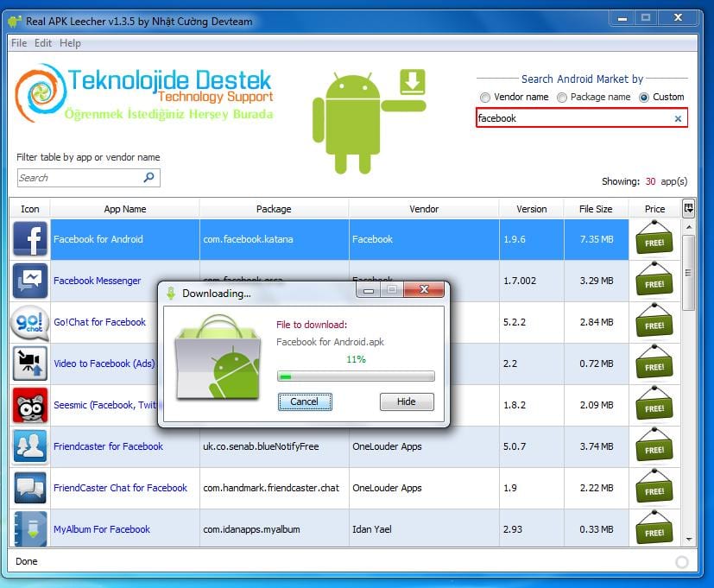Viewport: 714px width, 588px height.
Task: Click FREE price tag for MyAlbum row
Action: (654, 528)
